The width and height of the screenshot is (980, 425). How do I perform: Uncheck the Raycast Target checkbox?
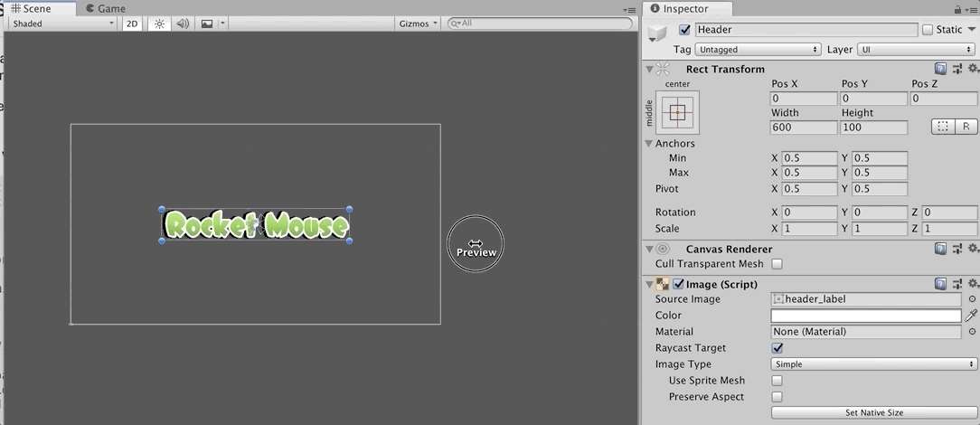[777, 348]
